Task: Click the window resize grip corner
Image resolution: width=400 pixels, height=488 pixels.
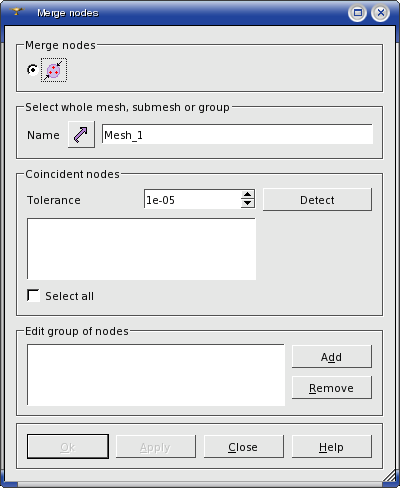Action: click(389, 475)
